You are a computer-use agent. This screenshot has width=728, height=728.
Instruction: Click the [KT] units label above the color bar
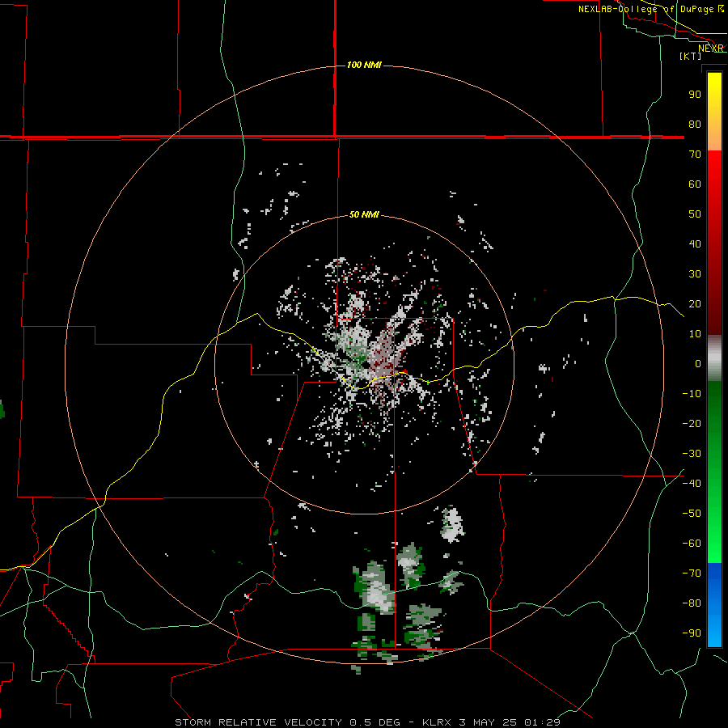click(x=691, y=56)
